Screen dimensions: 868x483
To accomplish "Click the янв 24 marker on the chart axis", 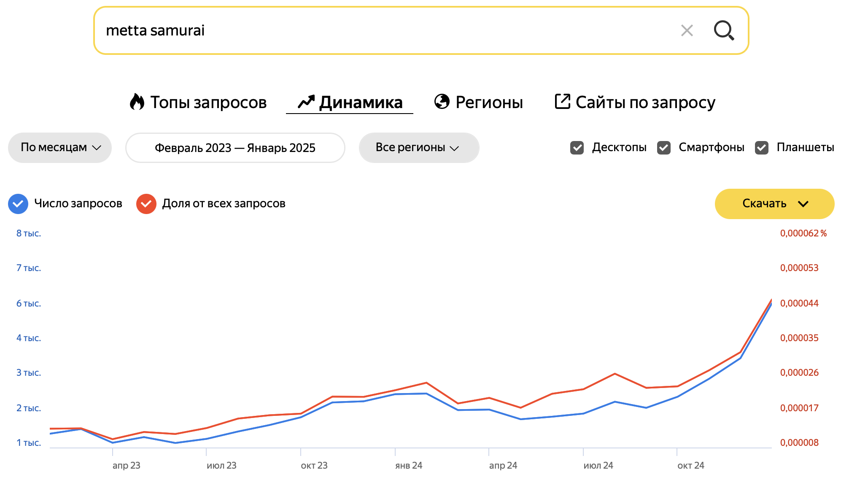I will [x=408, y=465].
